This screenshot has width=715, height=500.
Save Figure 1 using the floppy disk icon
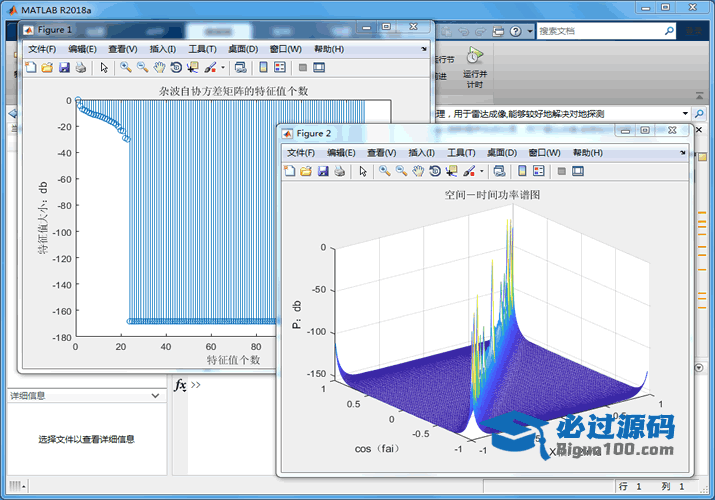(x=64, y=67)
